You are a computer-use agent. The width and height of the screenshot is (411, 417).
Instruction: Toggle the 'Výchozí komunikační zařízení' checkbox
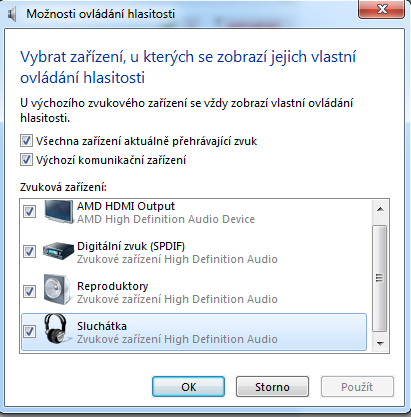[26, 160]
